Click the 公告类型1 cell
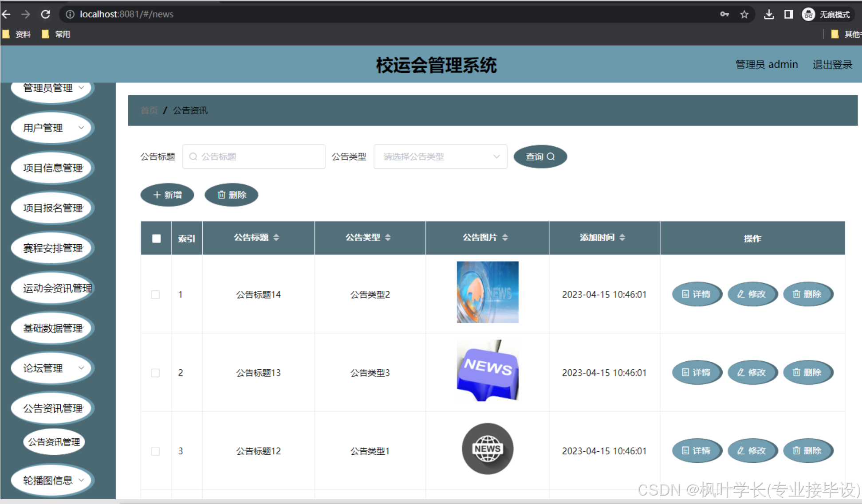 (370, 451)
